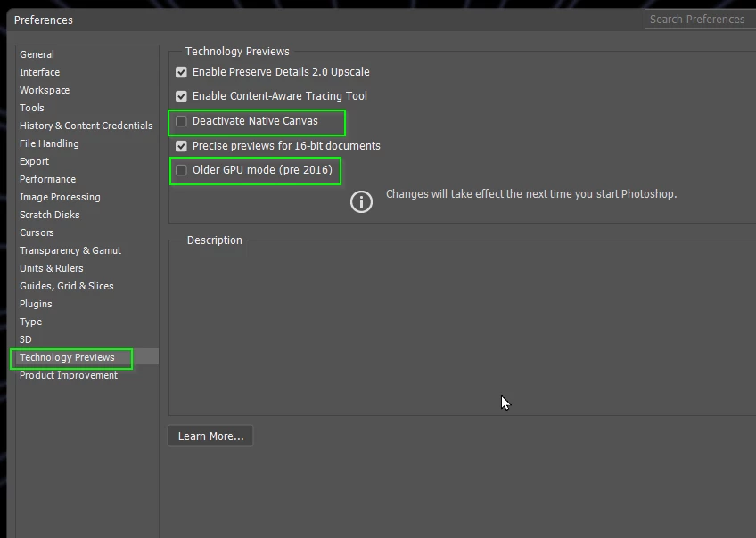
Task: Click the info icon beside restart notice
Action: tap(361, 201)
